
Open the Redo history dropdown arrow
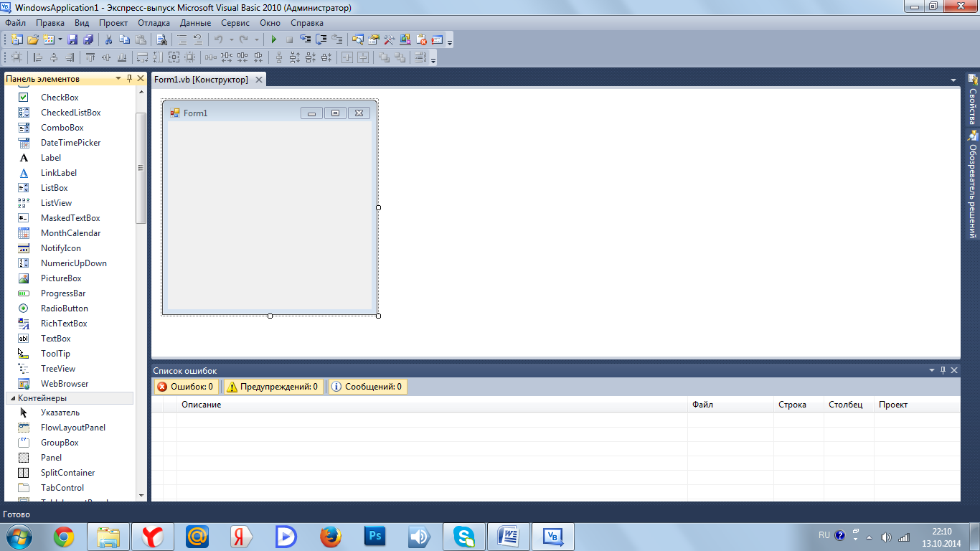pyautogui.click(x=257, y=39)
